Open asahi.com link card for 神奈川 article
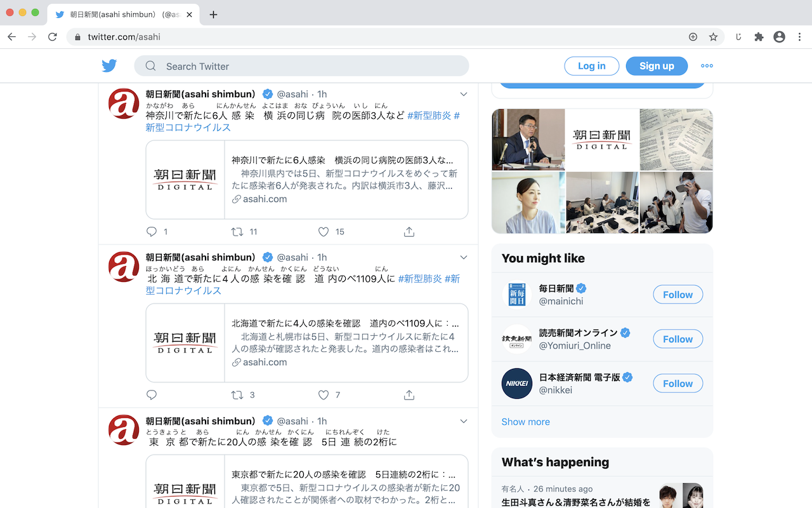 pos(307,180)
